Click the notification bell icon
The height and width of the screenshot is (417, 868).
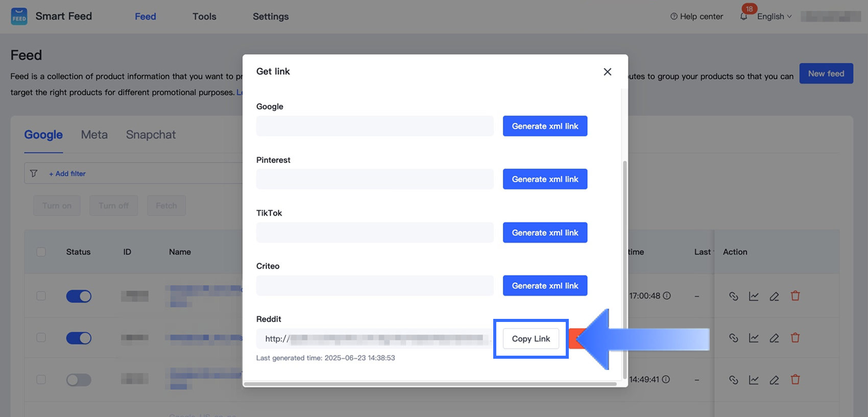coord(743,17)
